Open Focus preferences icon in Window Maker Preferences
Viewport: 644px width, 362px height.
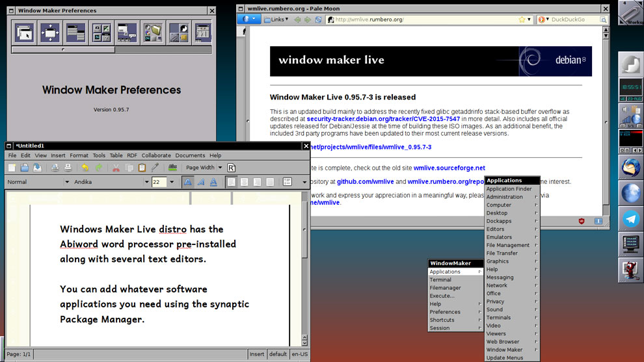pos(24,33)
